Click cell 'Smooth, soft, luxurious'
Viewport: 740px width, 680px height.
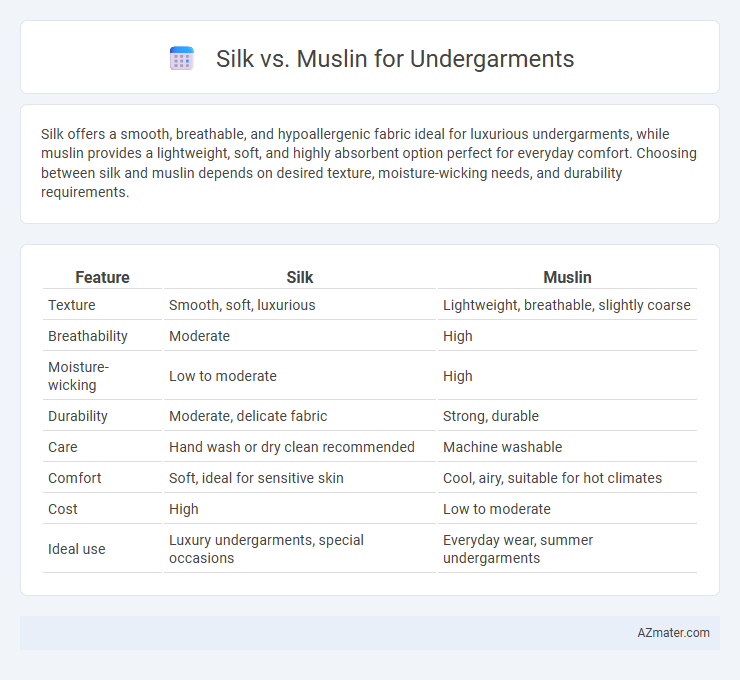click(242, 305)
